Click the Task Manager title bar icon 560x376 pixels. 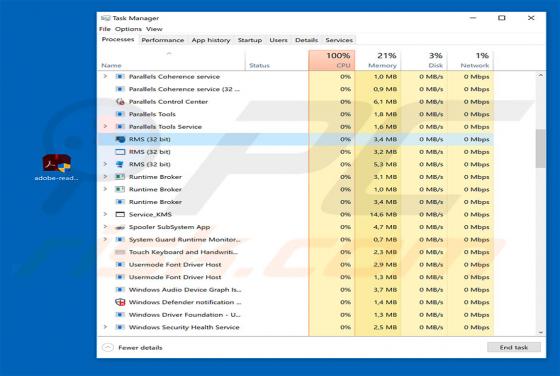point(105,18)
